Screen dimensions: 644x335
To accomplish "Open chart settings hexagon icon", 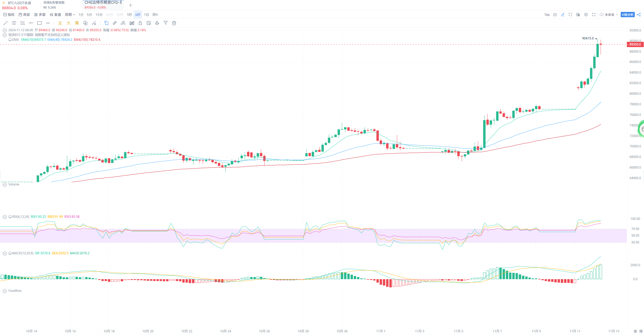I will click(586, 15).
